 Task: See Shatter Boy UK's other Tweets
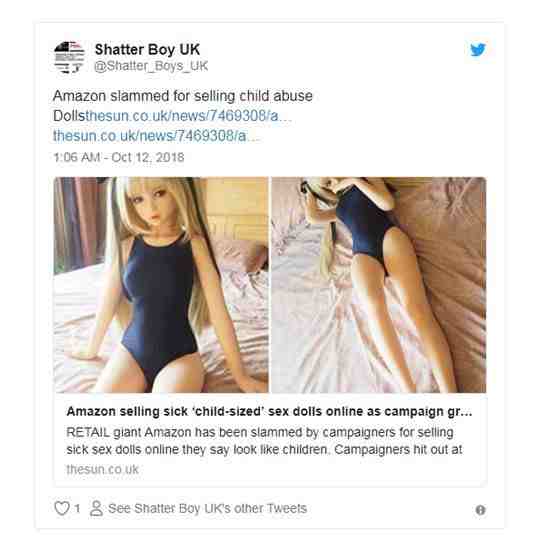tap(207, 508)
